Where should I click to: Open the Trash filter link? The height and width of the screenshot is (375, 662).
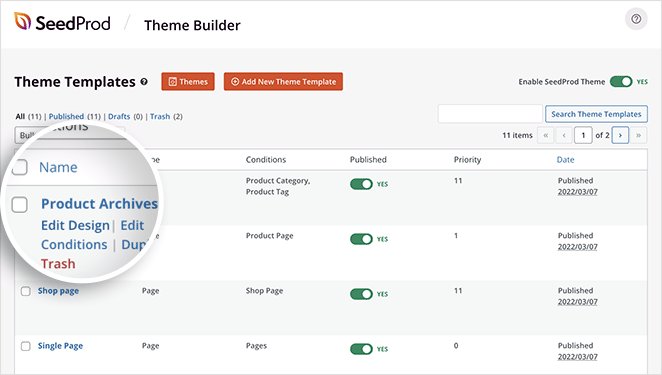[160, 117]
